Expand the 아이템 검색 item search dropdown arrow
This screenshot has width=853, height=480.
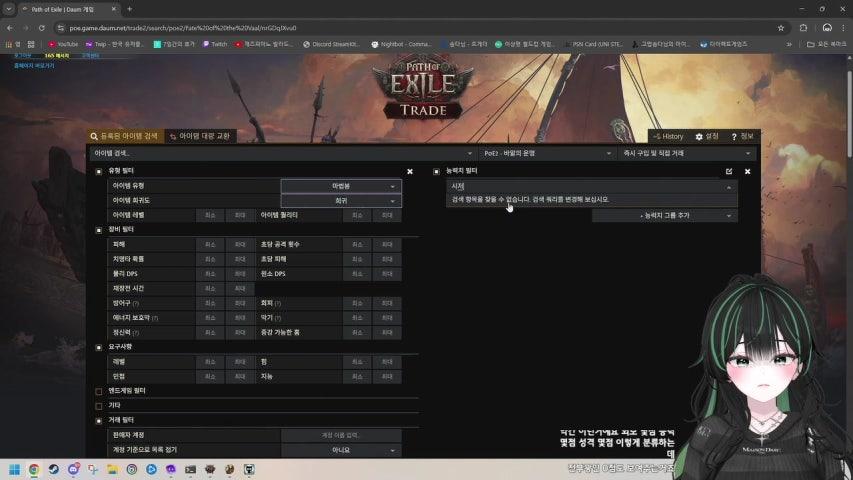click(470, 153)
